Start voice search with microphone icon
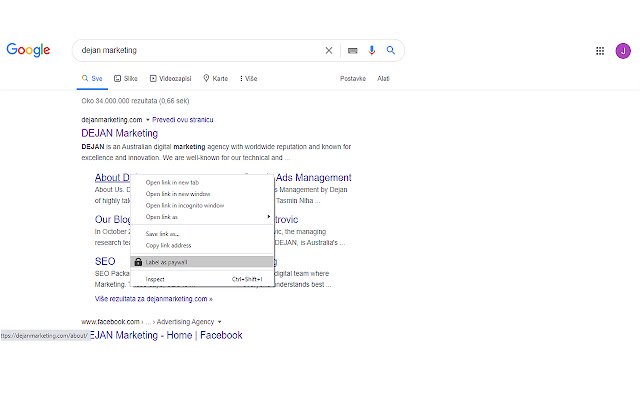This screenshot has width=640, height=400. coord(371,50)
